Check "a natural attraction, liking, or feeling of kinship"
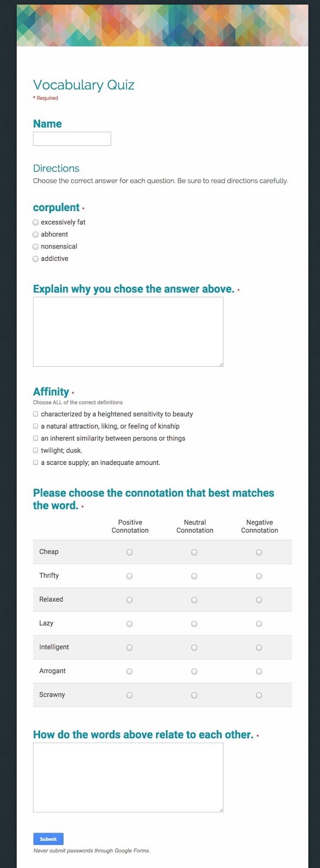The height and width of the screenshot is (868, 320). (35, 426)
